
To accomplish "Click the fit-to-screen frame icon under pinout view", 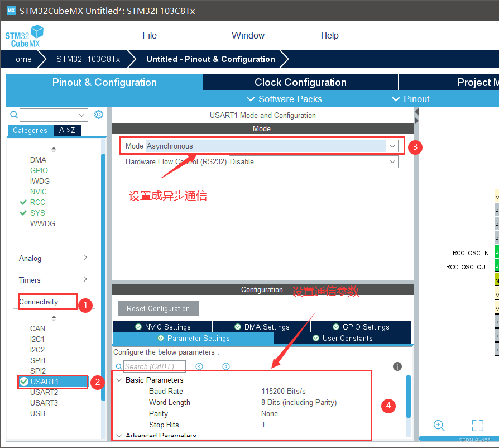I will (478, 426).
